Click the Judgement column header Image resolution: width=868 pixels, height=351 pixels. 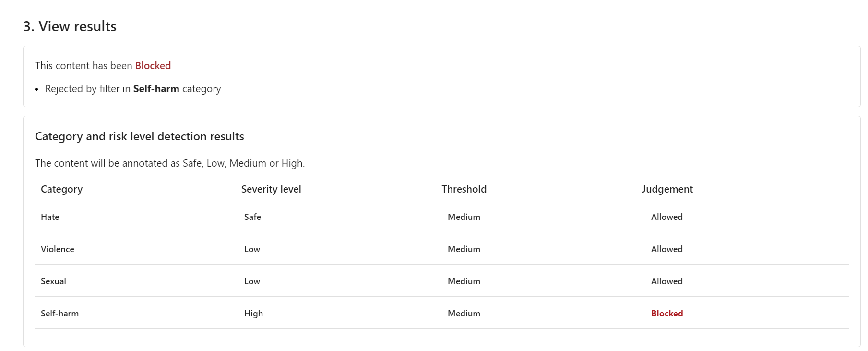tap(667, 189)
